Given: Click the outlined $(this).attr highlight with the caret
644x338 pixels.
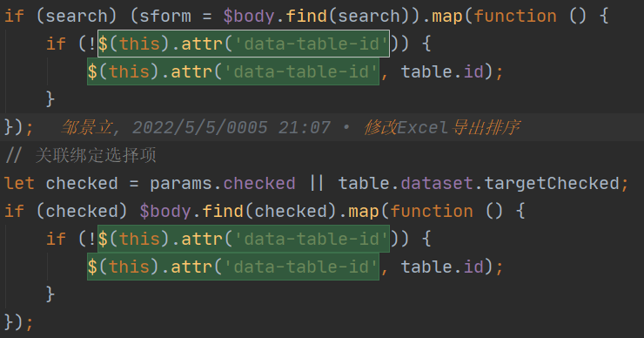Looking at the screenshot, I should coord(244,44).
